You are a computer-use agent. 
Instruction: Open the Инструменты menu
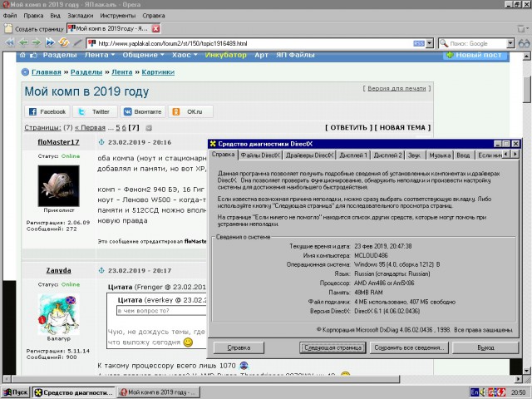[x=117, y=16]
